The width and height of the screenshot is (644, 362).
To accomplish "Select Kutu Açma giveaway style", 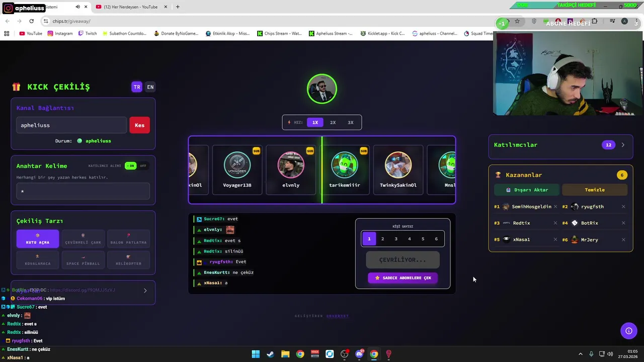I will tap(38, 239).
